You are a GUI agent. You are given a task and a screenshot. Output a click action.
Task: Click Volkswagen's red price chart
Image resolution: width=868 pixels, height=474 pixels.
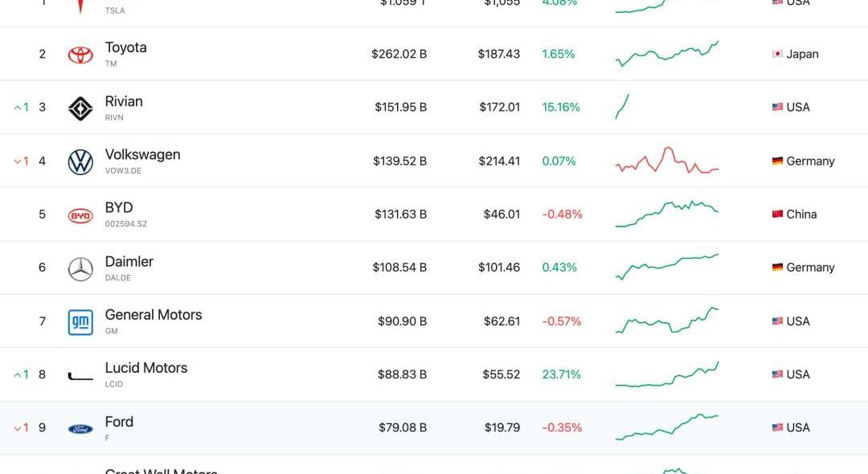[x=666, y=161]
